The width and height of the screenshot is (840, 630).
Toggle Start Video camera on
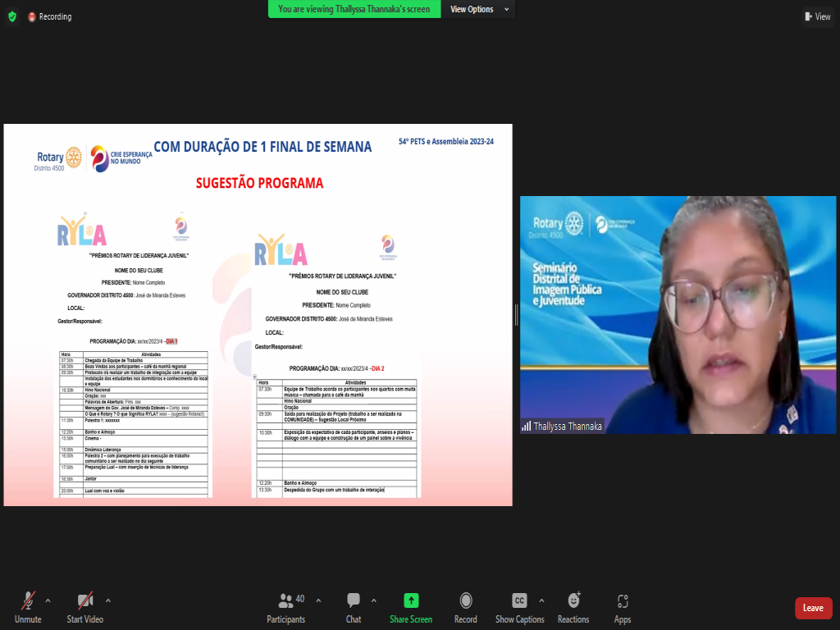coord(84,607)
